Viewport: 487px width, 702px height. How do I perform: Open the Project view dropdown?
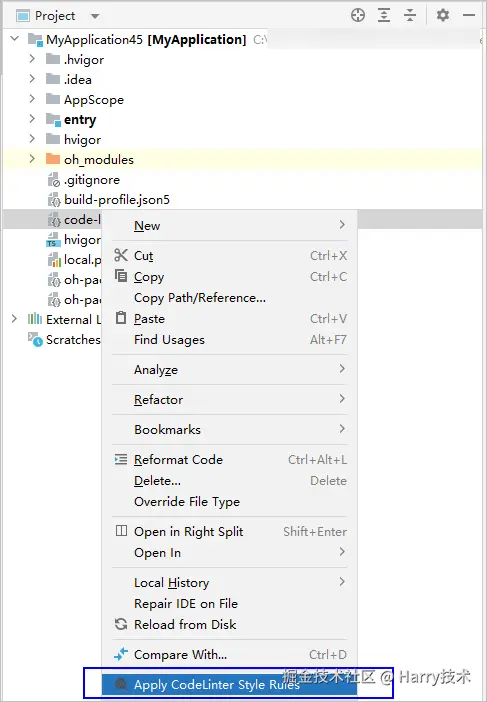pyautogui.click(x=95, y=16)
